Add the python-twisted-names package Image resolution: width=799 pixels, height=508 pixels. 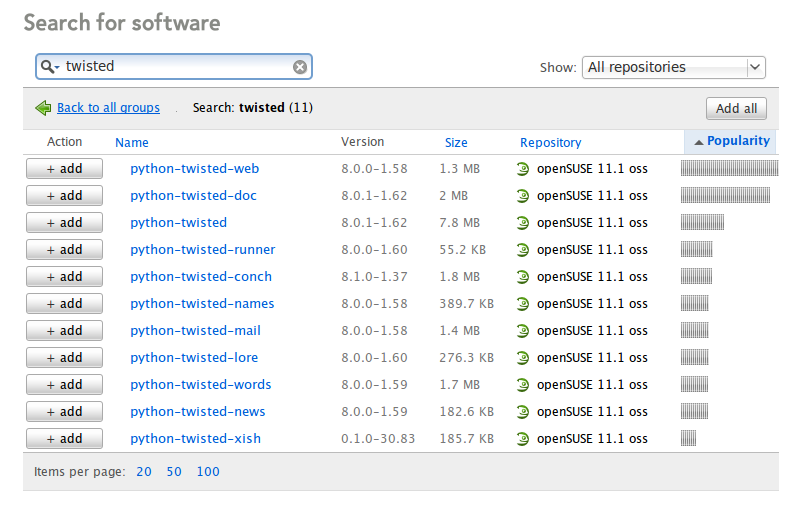(x=64, y=304)
